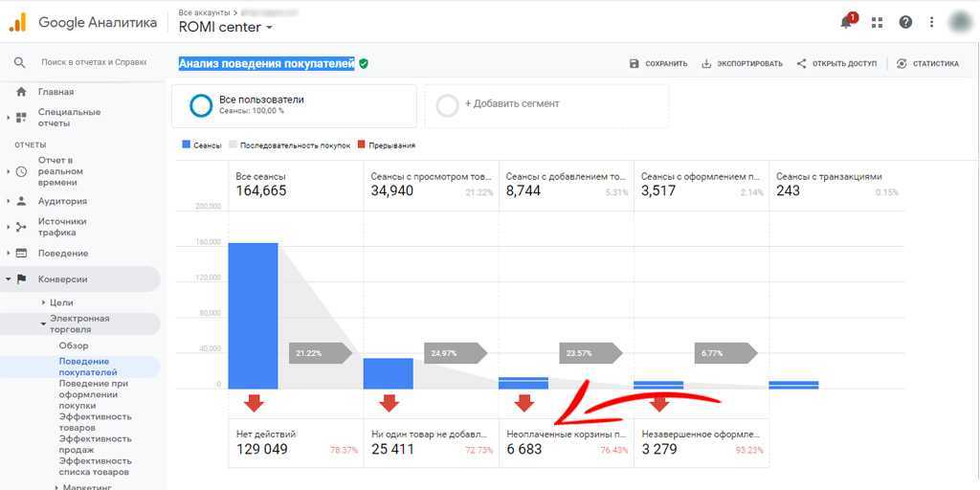The width and height of the screenshot is (980, 490).
Task: Click the Google Analytics logo
Action: [x=18, y=22]
